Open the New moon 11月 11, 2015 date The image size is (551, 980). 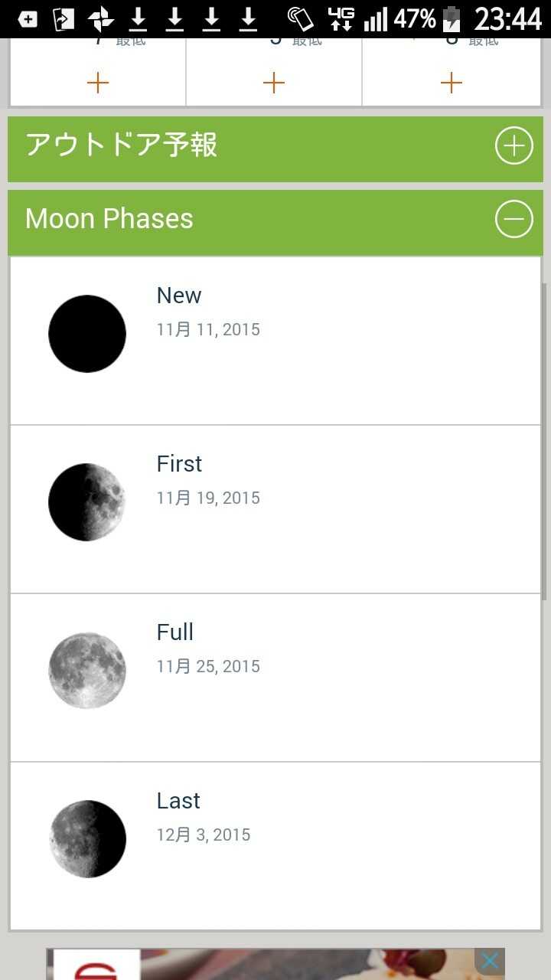tap(208, 330)
